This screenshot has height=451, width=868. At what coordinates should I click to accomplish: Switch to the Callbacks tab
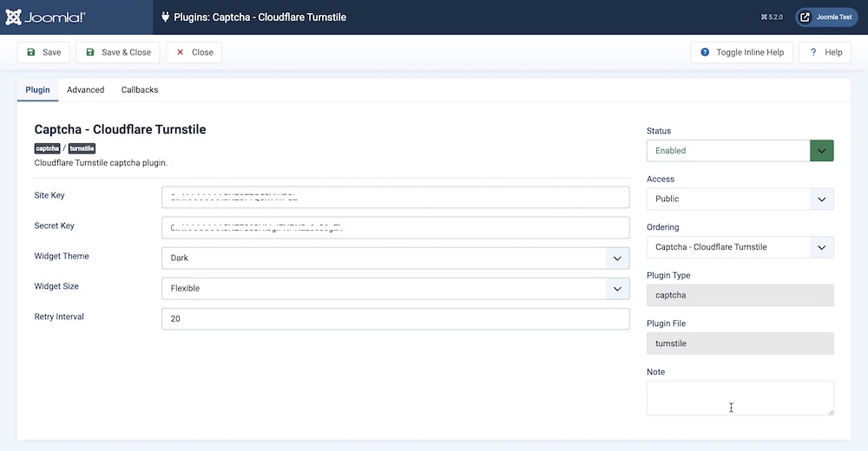pos(140,89)
